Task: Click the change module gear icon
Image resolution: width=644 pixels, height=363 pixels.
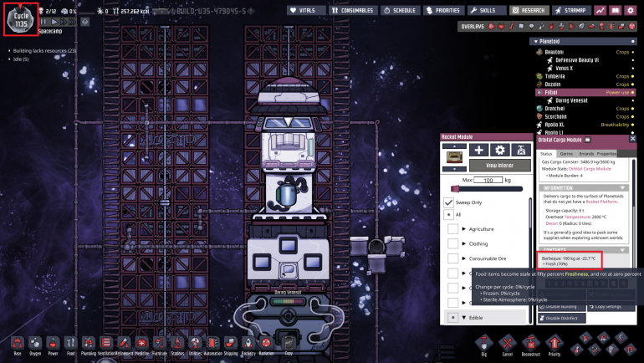Action: coord(500,151)
